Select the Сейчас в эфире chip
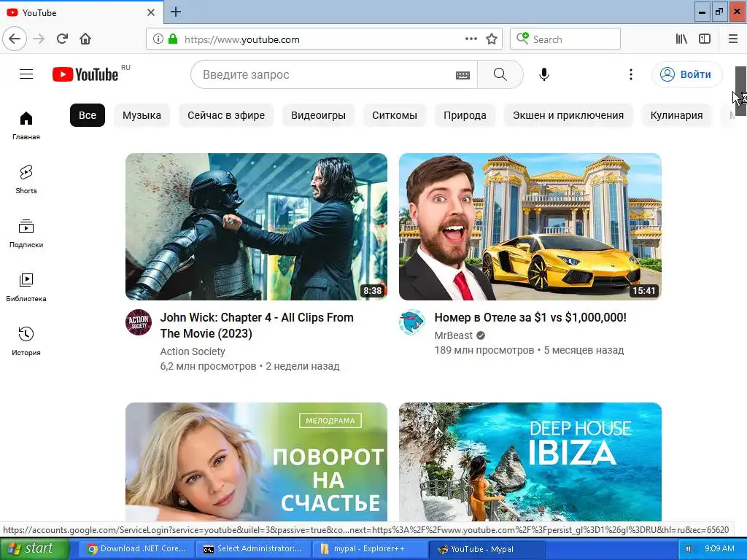 click(x=226, y=115)
